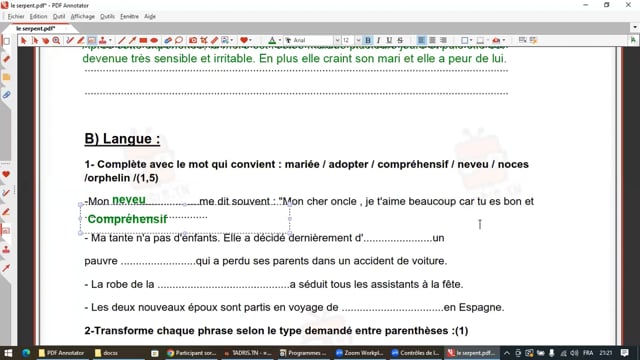Open the Affichage menu
The width and height of the screenshot is (640, 360).
tap(82, 16)
